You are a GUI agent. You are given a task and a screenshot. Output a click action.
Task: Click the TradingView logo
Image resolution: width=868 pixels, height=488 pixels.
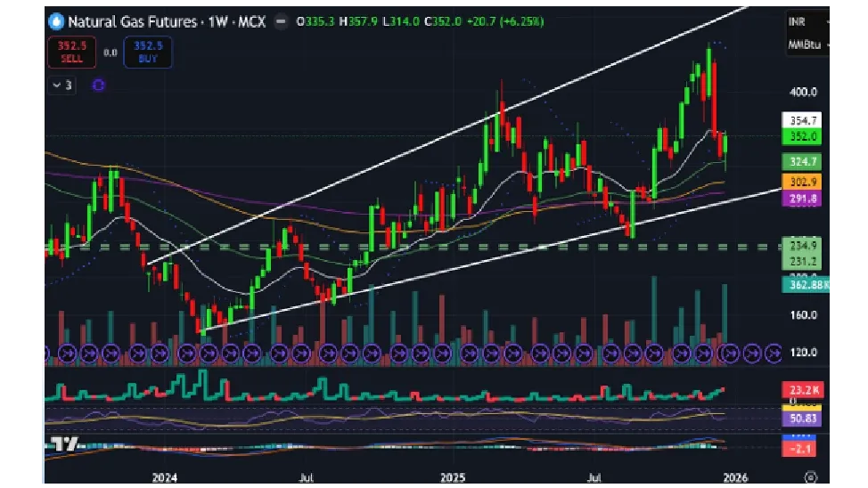click(65, 443)
